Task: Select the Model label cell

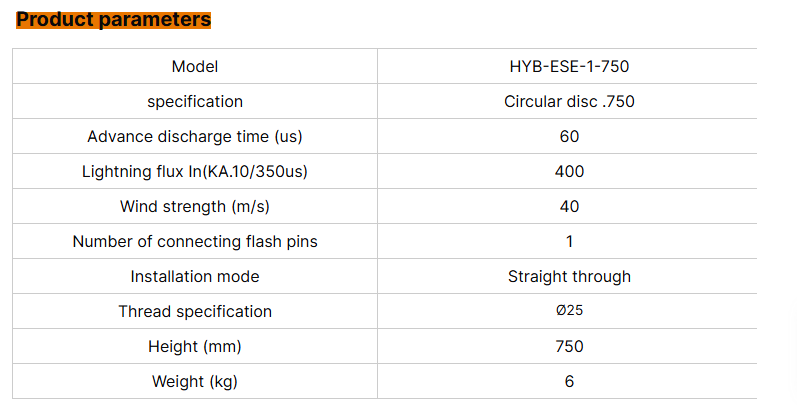Action: coord(195,67)
